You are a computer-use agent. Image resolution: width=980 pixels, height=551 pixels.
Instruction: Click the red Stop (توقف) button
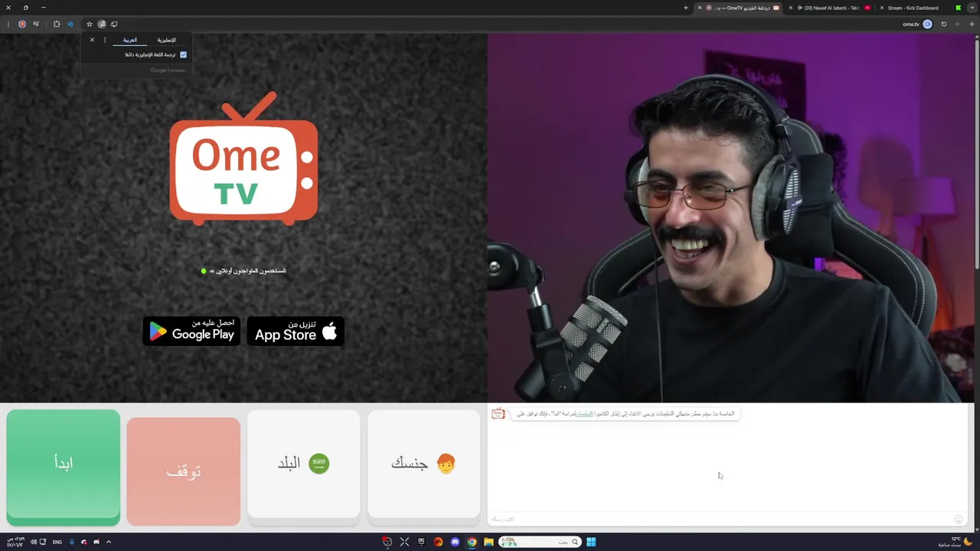(184, 471)
